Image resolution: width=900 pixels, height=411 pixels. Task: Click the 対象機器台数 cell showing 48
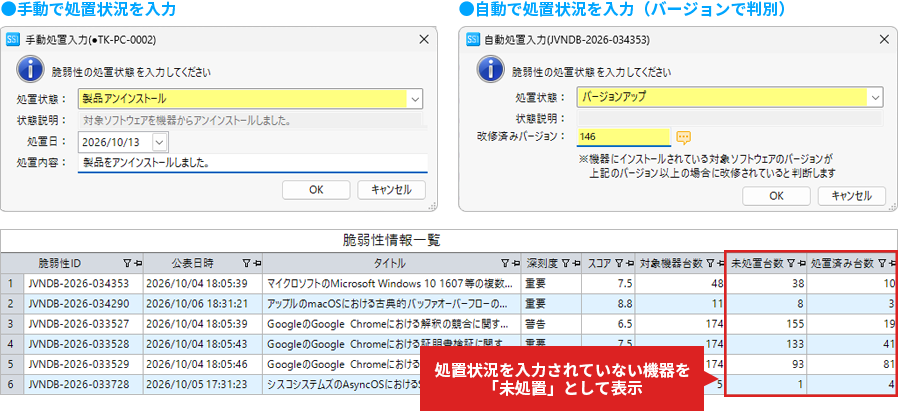(x=681, y=284)
